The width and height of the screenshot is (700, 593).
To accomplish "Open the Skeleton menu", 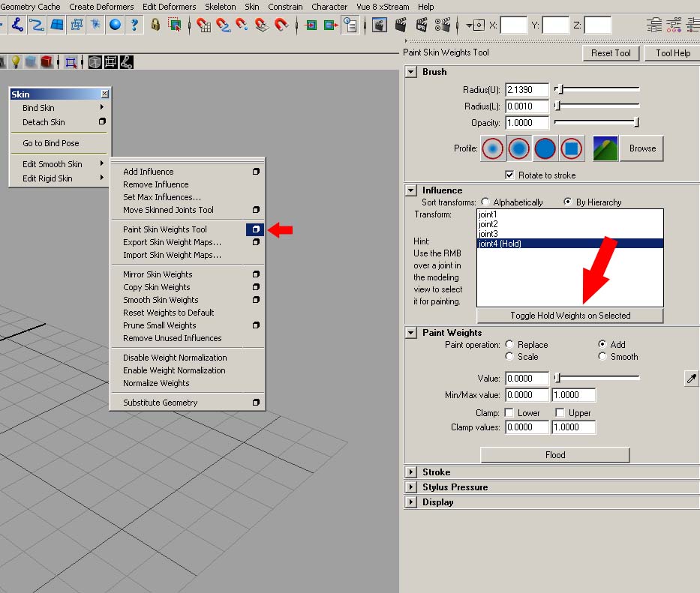I will (220, 7).
